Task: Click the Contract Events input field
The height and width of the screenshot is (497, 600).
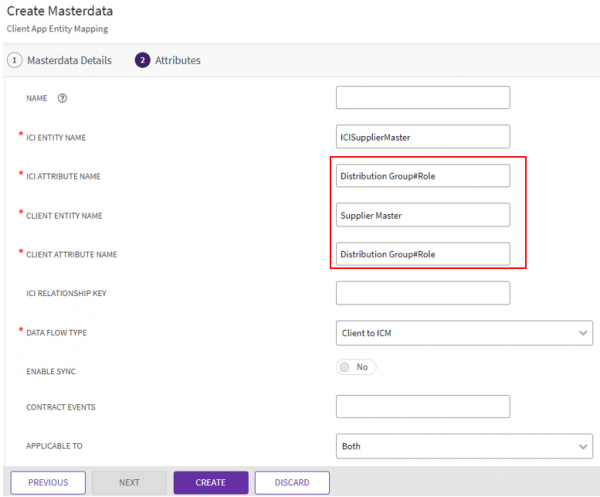Action: (x=423, y=407)
